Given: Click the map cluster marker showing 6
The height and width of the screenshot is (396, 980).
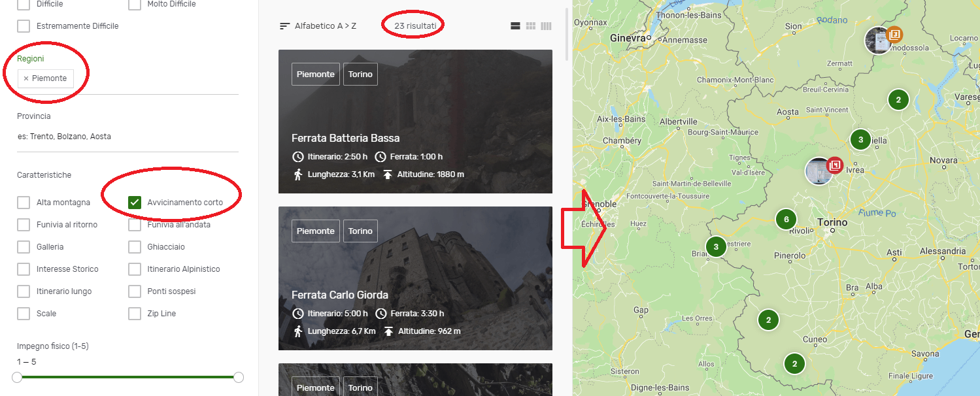Looking at the screenshot, I should click(x=786, y=220).
